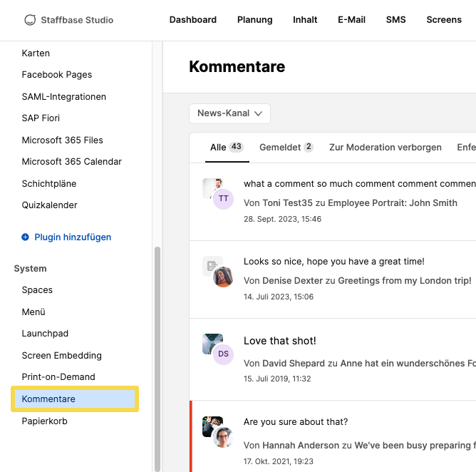Open Karten in the sidebar
Image resolution: width=476 pixels, height=472 pixels.
point(36,53)
